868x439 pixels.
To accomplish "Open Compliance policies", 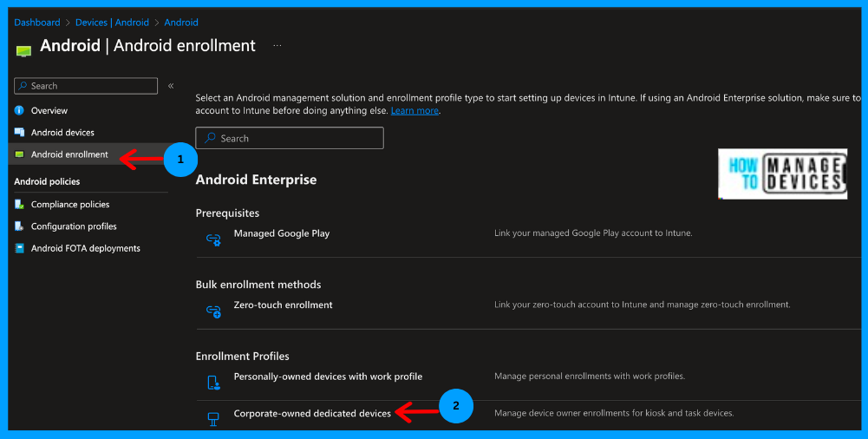I will [70, 204].
